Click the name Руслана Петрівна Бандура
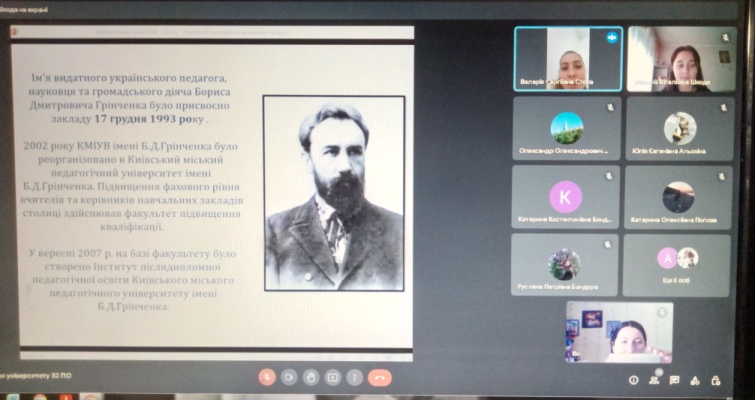This screenshot has height=400, width=755. [x=558, y=287]
